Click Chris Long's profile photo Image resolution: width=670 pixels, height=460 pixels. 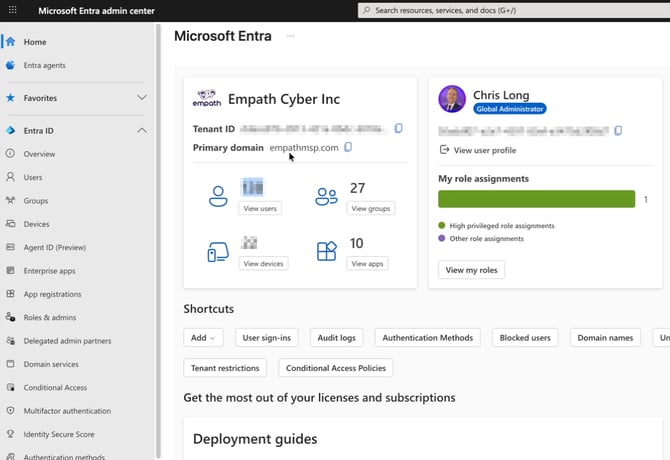click(452, 99)
